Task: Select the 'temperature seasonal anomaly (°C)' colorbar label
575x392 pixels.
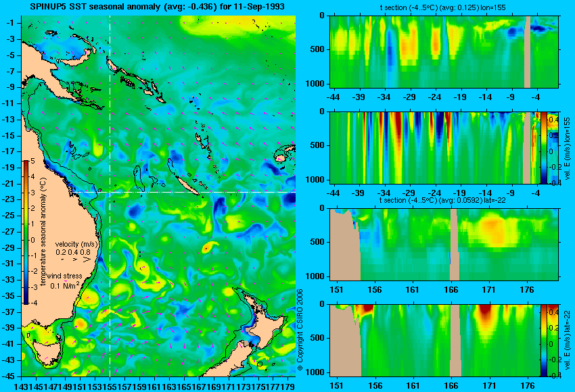Action: (x=43, y=232)
